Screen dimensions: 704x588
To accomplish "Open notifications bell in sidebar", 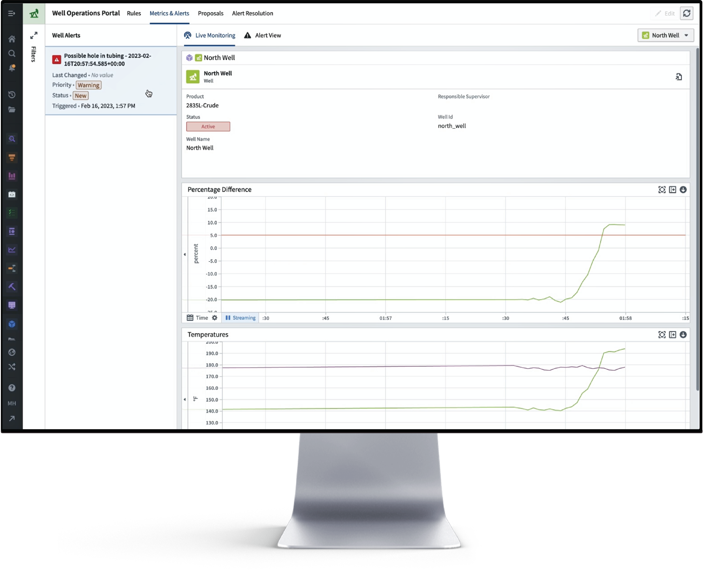I will pyautogui.click(x=12, y=68).
